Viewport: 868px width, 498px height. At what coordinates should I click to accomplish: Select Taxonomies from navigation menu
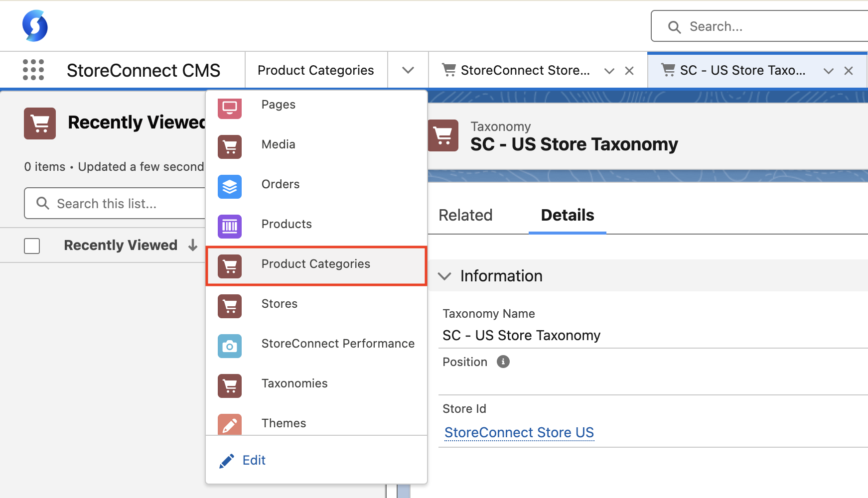(316, 386)
